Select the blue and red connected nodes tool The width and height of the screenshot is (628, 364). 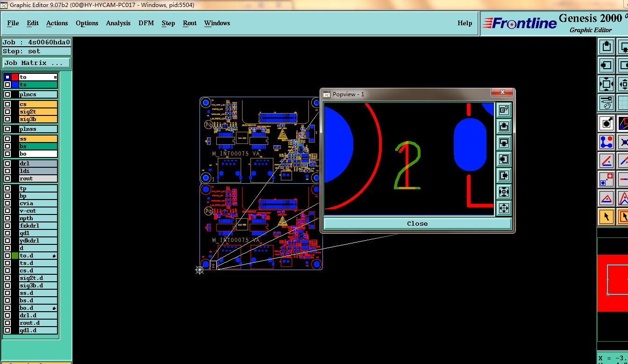607,142
